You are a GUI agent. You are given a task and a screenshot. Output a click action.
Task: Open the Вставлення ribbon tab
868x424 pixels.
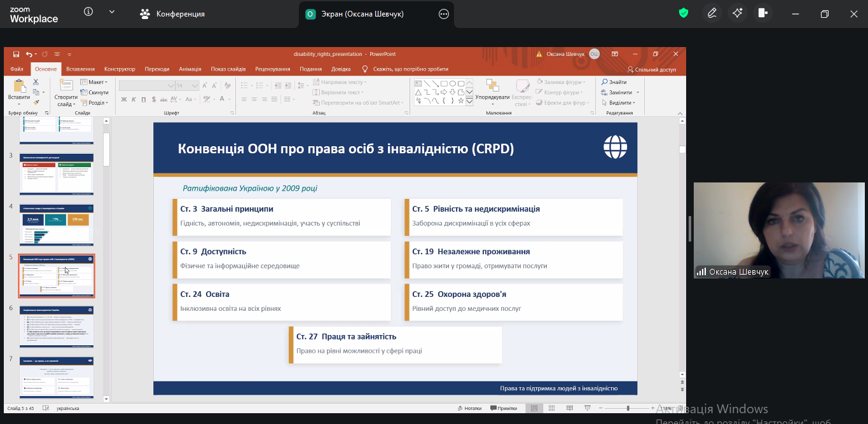[x=80, y=69]
